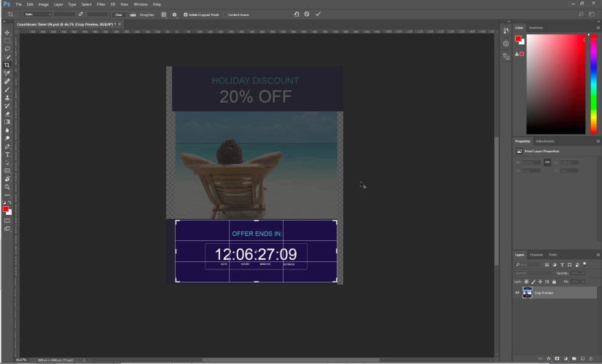
Task: Select the Brush tool
Action: click(7, 90)
